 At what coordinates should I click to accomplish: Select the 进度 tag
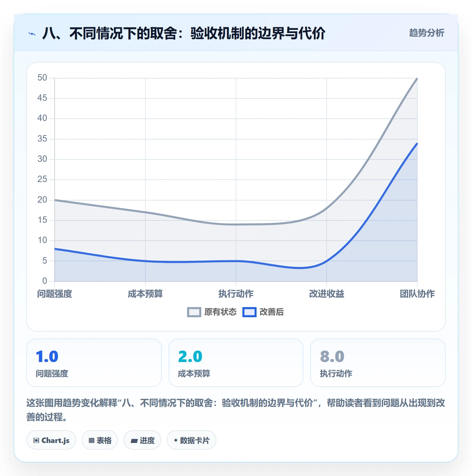(142, 440)
